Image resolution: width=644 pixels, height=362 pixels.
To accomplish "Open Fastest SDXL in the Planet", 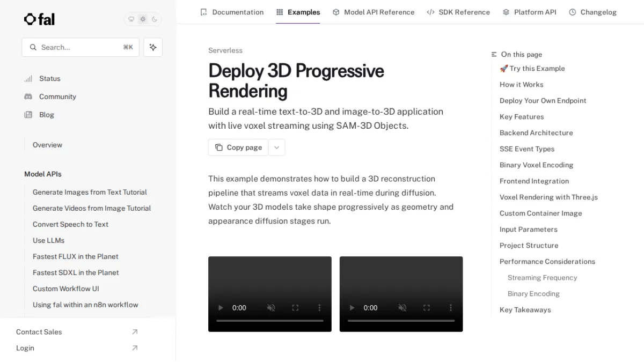I will [76, 272].
